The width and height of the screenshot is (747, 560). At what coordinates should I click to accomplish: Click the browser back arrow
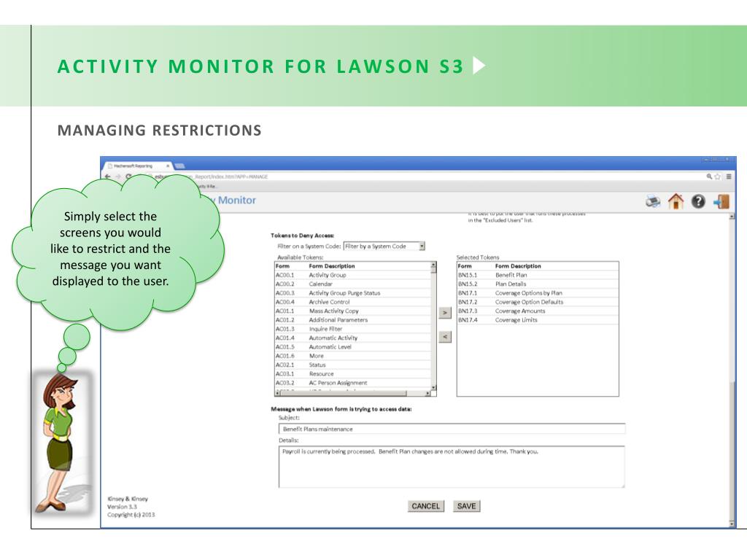pyautogui.click(x=108, y=176)
